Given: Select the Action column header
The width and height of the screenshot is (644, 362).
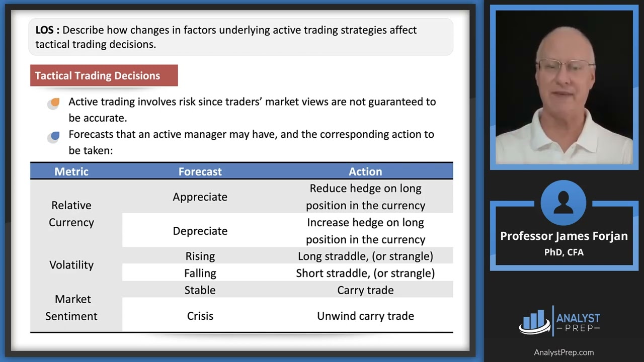Looking at the screenshot, I should coord(365,171).
